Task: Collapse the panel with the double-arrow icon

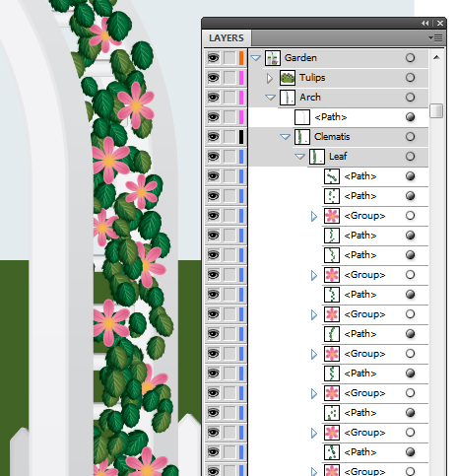Action: pos(425,23)
